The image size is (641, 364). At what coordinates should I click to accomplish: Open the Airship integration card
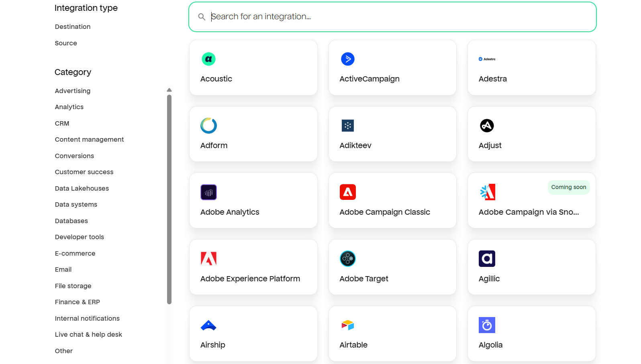pyautogui.click(x=253, y=334)
